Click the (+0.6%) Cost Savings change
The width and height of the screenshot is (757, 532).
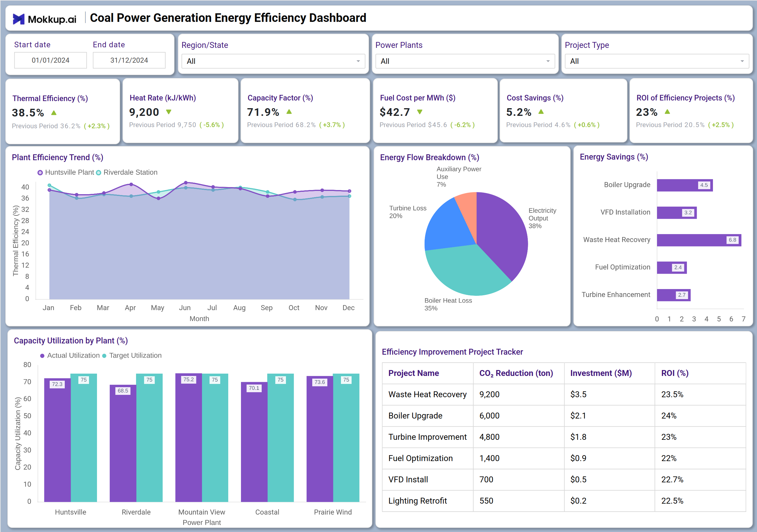pos(587,125)
